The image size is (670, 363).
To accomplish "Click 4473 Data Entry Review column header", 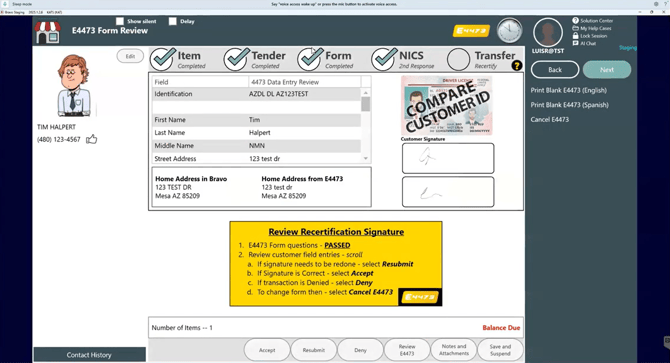I will pos(305,82).
